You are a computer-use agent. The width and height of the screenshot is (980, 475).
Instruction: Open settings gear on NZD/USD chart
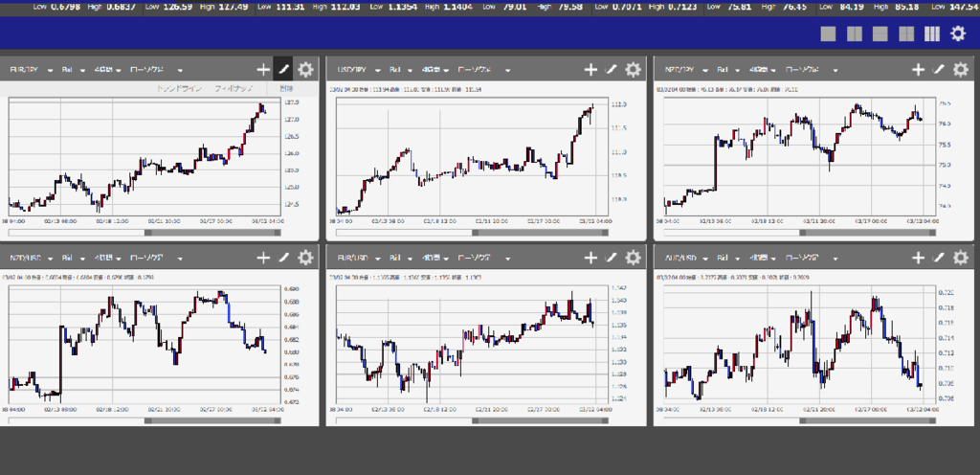click(x=305, y=258)
